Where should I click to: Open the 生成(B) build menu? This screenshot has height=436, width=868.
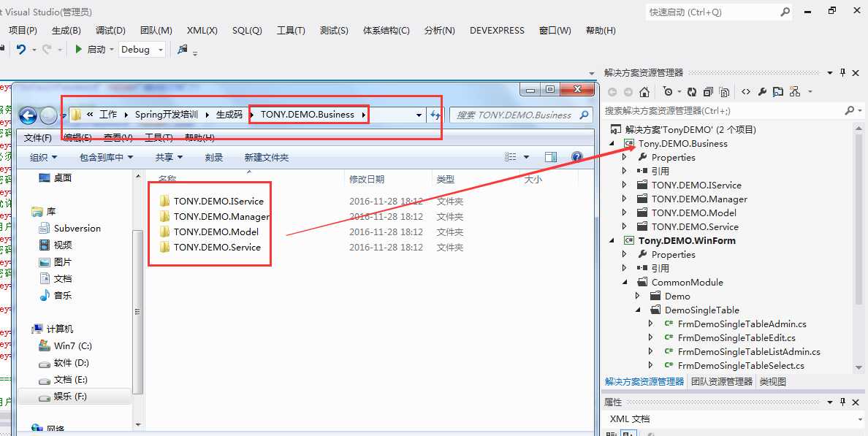point(66,31)
